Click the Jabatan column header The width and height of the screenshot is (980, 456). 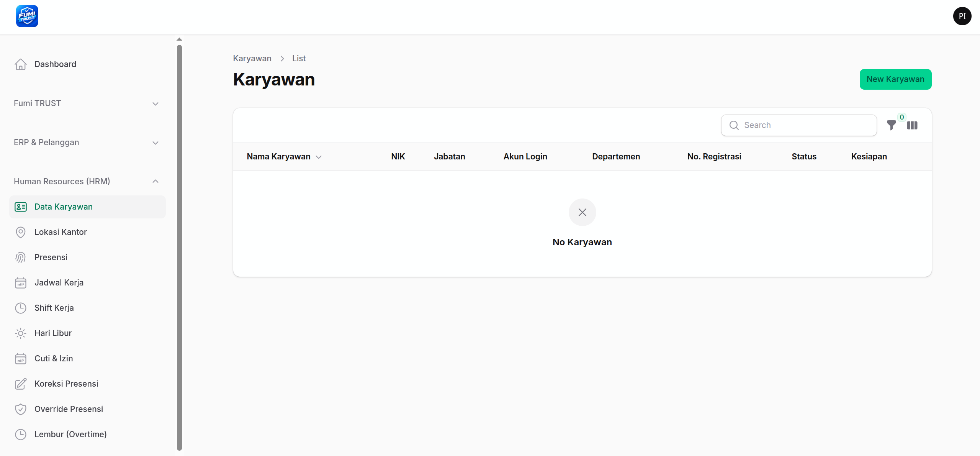(x=449, y=157)
